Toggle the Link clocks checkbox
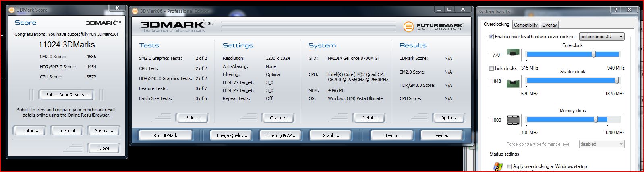The image size is (644, 172). pyautogui.click(x=491, y=68)
